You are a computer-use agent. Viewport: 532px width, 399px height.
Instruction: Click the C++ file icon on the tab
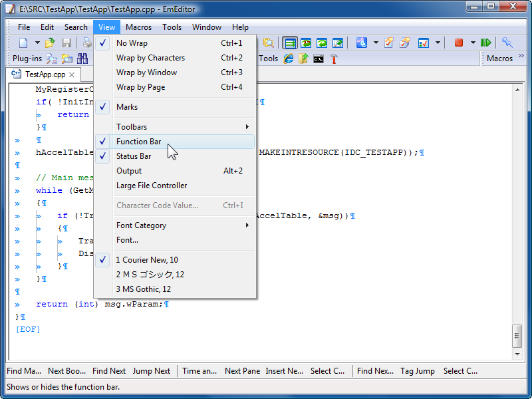coord(16,74)
